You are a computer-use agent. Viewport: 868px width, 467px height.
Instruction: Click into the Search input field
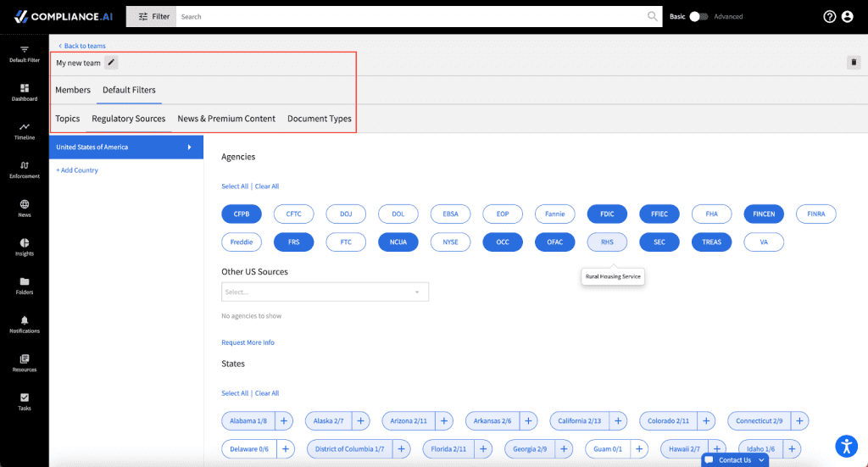tap(411, 17)
